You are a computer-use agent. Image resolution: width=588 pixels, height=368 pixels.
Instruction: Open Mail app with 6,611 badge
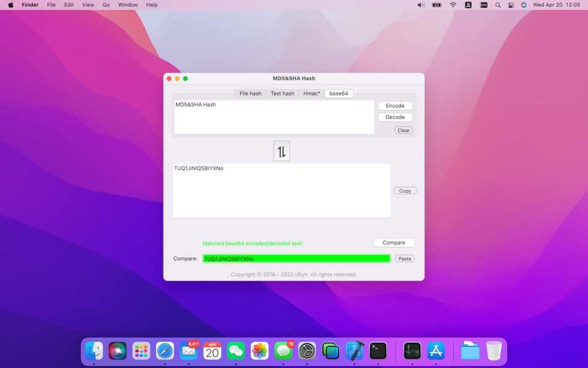click(189, 351)
